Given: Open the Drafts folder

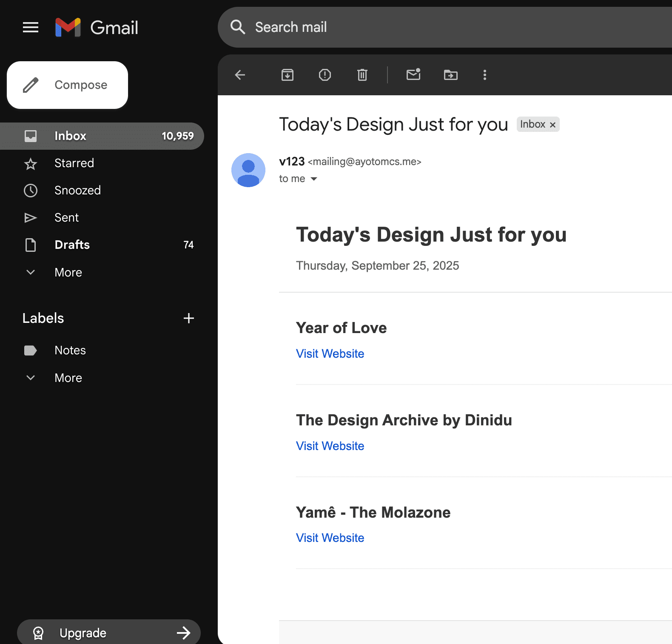Looking at the screenshot, I should coord(72,245).
